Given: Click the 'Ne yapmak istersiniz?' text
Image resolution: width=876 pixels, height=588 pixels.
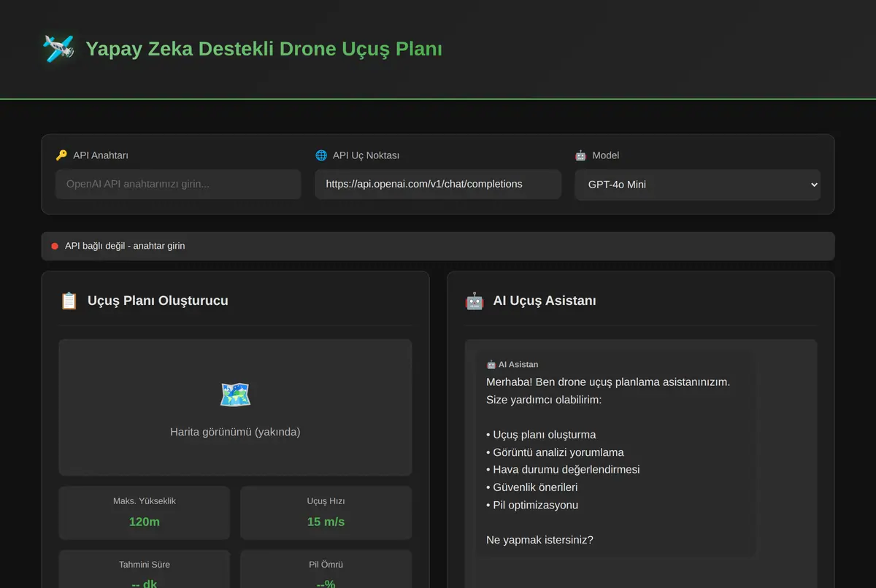Looking at the screenshot, I should pyautogui.click(x=539, y=541).
